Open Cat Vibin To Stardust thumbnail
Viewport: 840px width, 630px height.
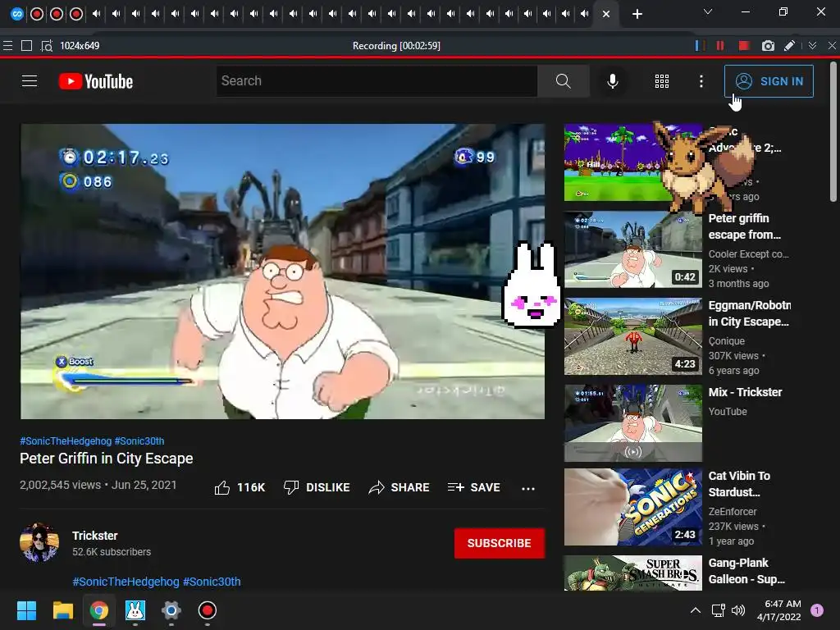(x=632, y=507)
